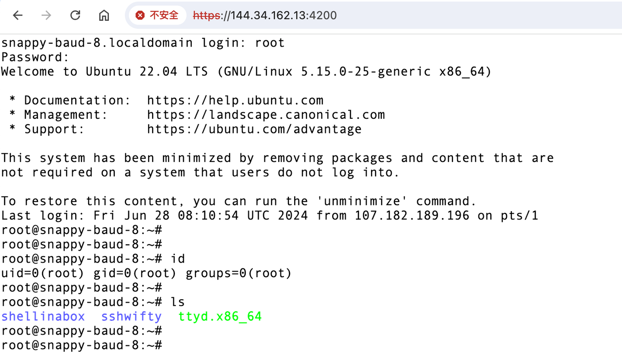Click the Welcome to Ubuntu 22.04 line
This screenshot has height=364, width=622.
point(246,72)
